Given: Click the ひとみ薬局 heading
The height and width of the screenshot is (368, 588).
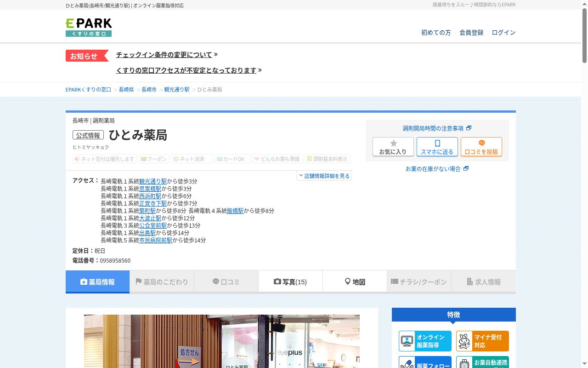Looking at the screenshot, I should pos(138,135).
